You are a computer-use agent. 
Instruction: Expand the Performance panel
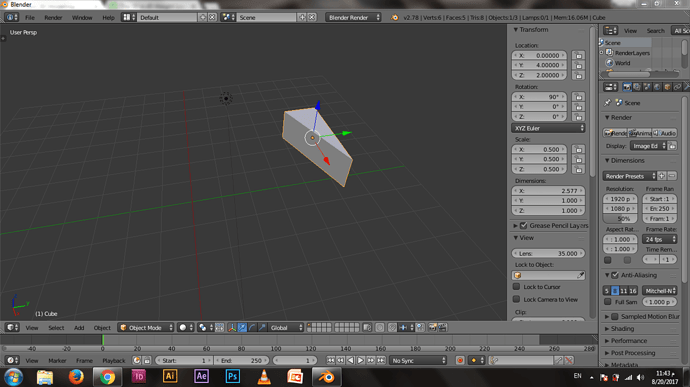tap(629, 341)
